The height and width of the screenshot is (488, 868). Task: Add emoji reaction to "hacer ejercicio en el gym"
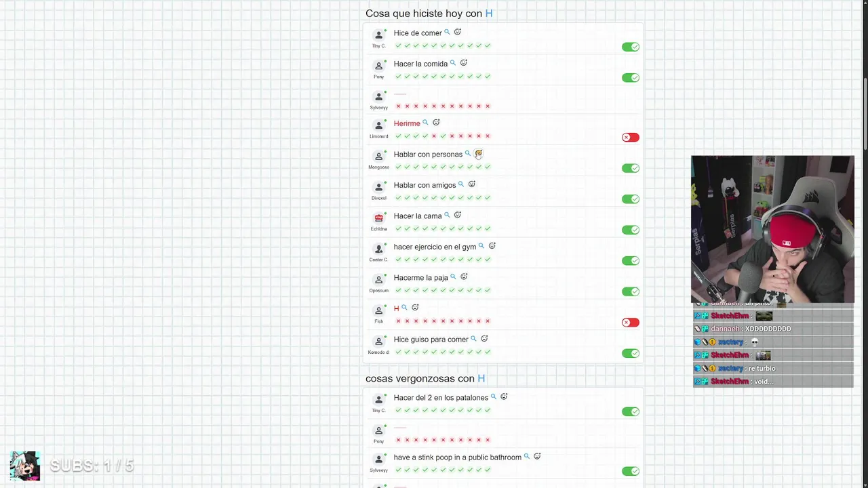point(492,246)
